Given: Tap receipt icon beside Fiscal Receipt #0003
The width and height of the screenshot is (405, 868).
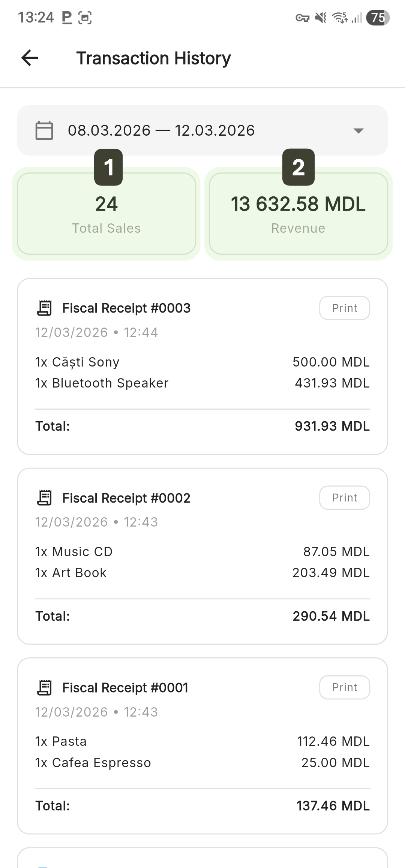Looking at the screenshot, I should click(45, 308).
